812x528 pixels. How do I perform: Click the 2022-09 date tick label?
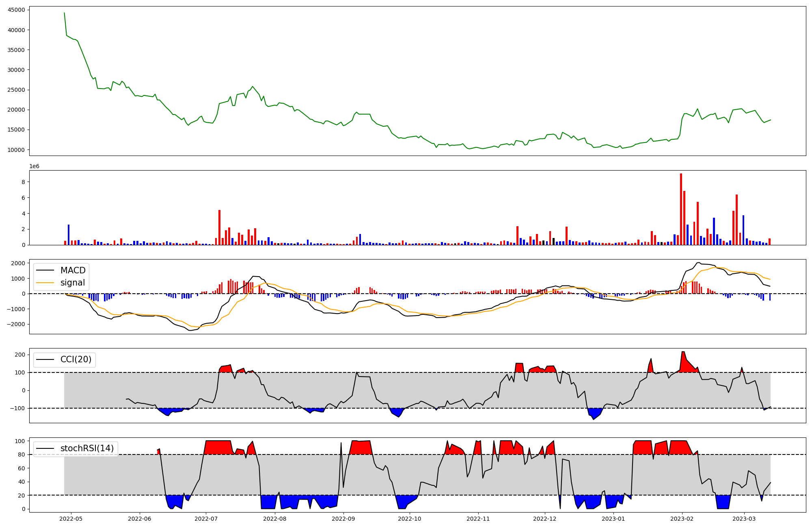(343, 518)
